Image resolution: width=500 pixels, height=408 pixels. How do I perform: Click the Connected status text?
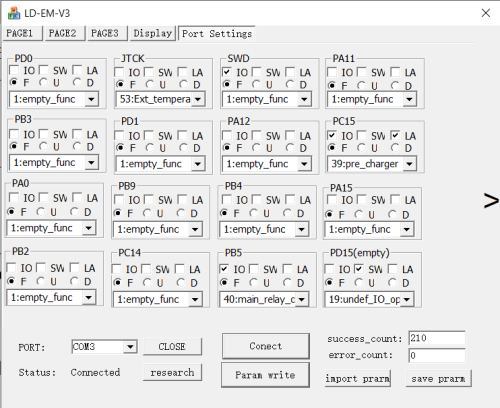(x=95, y=372)
